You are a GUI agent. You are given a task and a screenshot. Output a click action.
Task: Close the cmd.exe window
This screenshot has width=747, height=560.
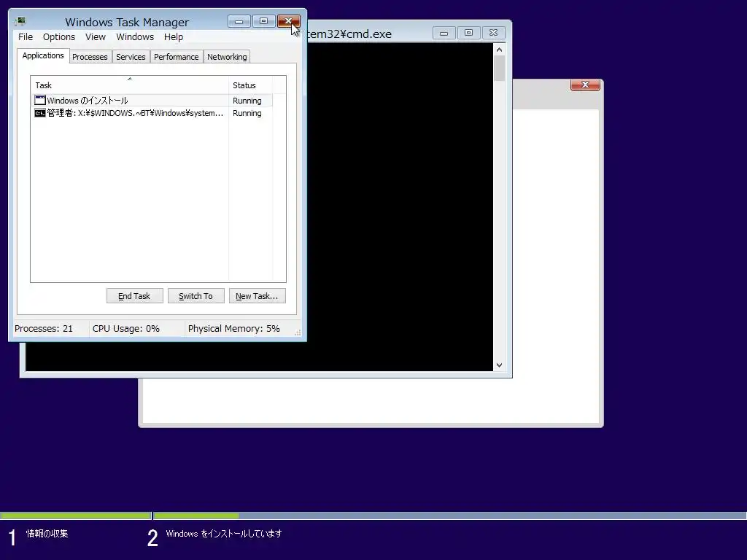coord(494,33)
